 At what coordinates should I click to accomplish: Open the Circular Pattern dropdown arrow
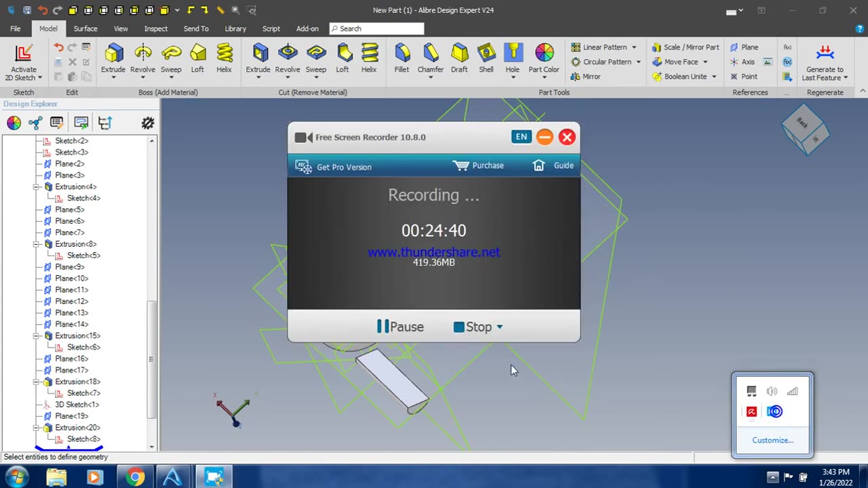pos(638,62)
